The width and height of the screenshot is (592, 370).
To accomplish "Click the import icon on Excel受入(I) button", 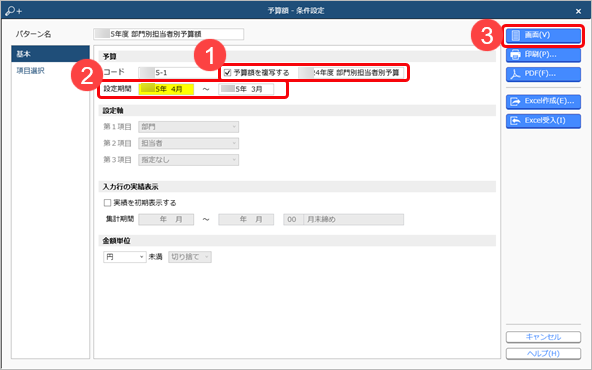I will pyautogui.click(x=515, y=121).
